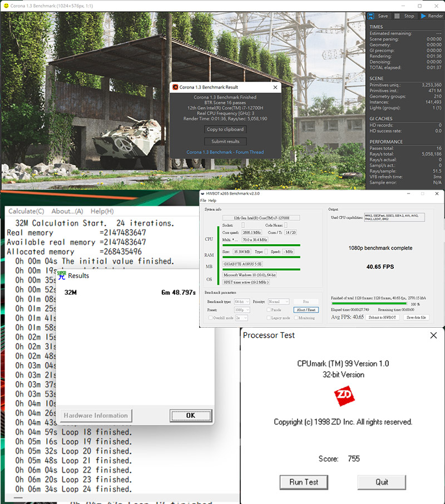Click the 'Render Time: 0:01:36' line in result dialog

(225, 118)
